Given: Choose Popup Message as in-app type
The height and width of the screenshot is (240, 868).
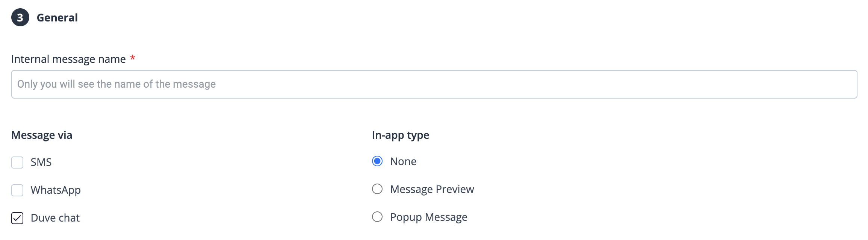Looking at the screenshot, I should click(377, 217).
